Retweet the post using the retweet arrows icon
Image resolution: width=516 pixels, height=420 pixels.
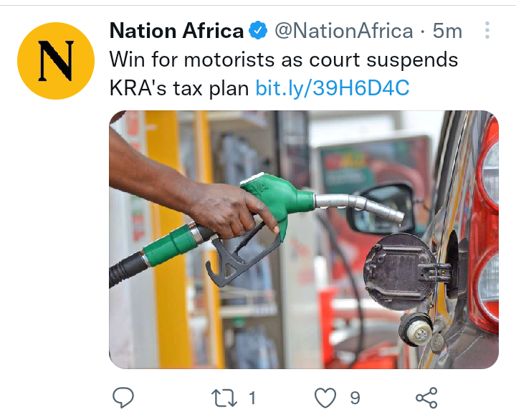click(224, 398)
